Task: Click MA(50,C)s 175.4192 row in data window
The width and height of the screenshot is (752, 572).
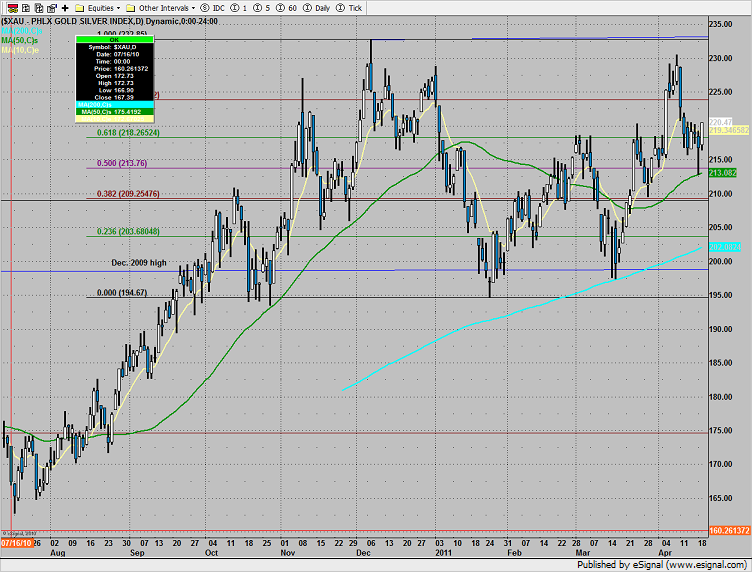Action: coord(115,112)
